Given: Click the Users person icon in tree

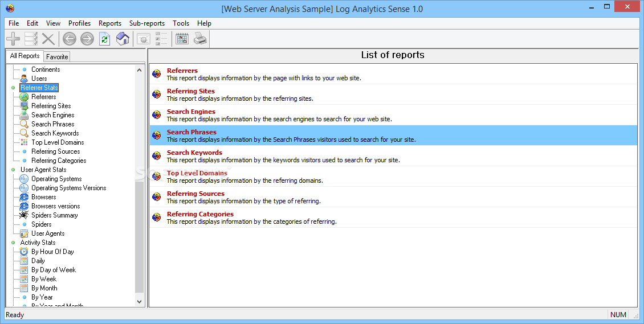Looking at the screenshot, I should [25, 79].
